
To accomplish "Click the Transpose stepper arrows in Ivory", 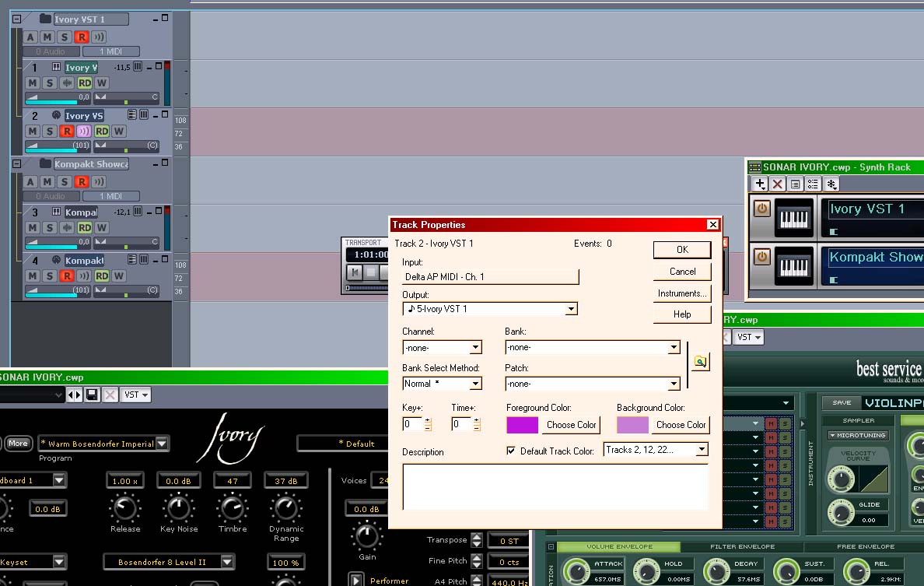I will [x=477, y=540].
